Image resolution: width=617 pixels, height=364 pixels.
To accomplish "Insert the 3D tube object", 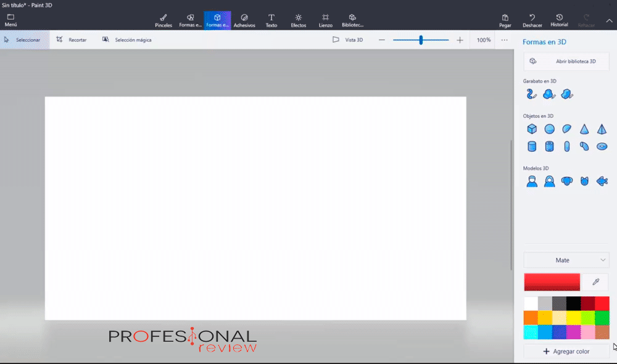I will coord(549,146).
